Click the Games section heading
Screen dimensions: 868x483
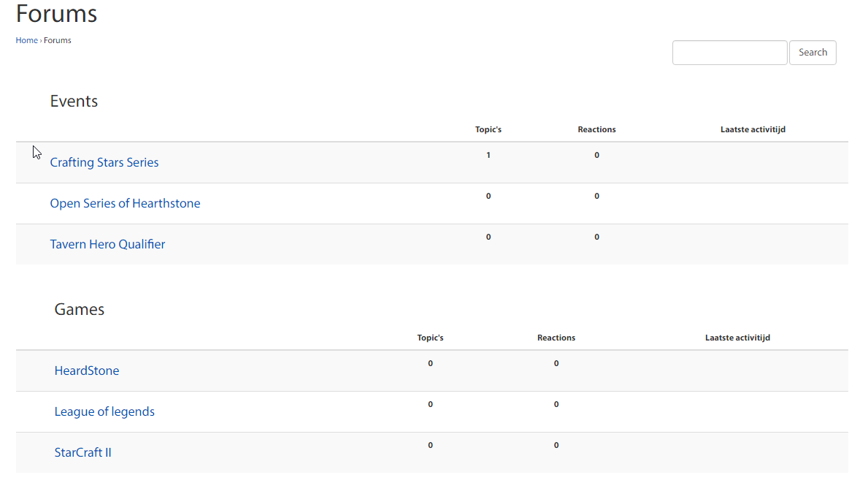pos(79,309)
